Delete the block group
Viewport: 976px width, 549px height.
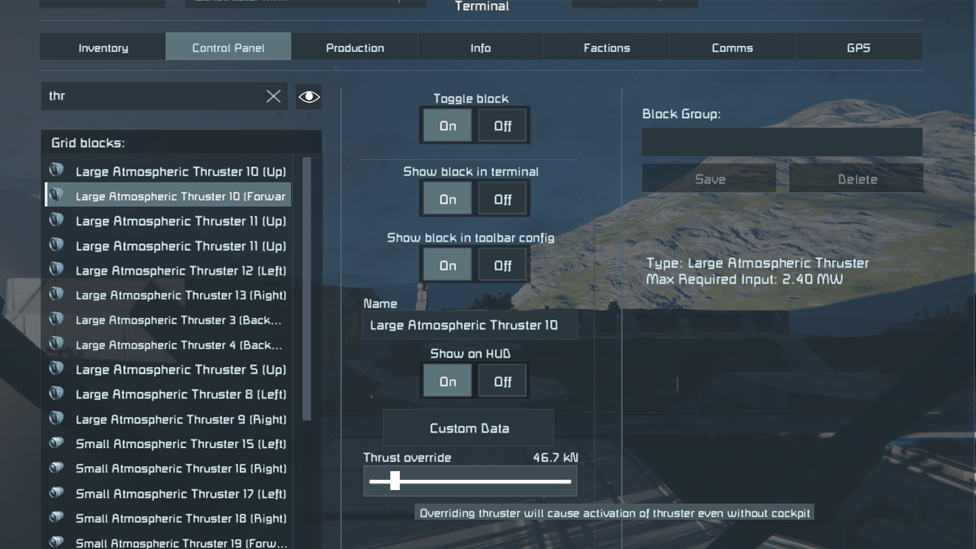[856, 179]
